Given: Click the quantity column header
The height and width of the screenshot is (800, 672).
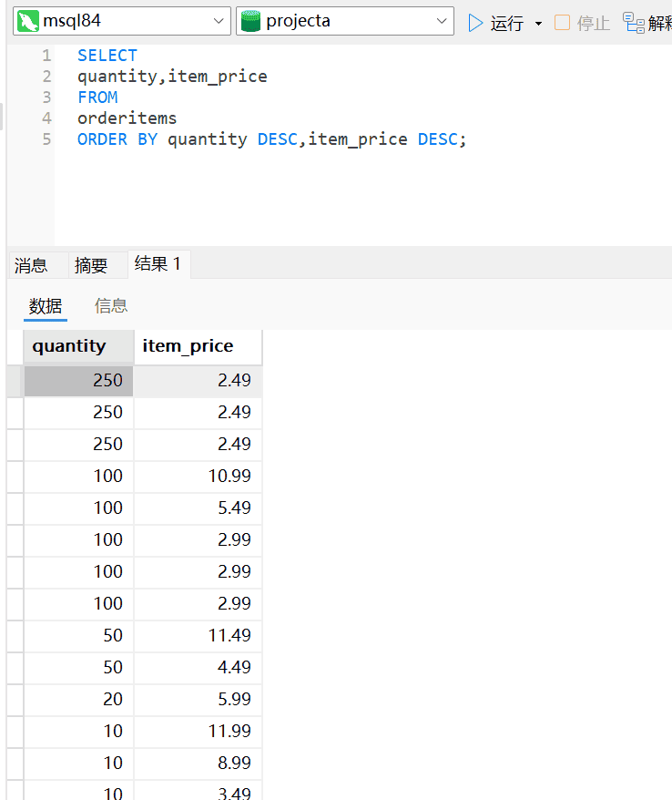Looking at the screenshot, I should (69, 346).
